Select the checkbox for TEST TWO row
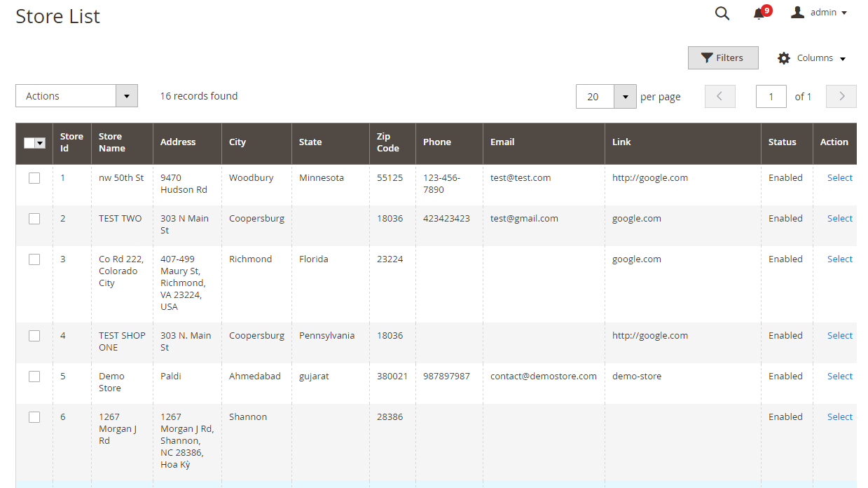 click(x=34, y=219)
